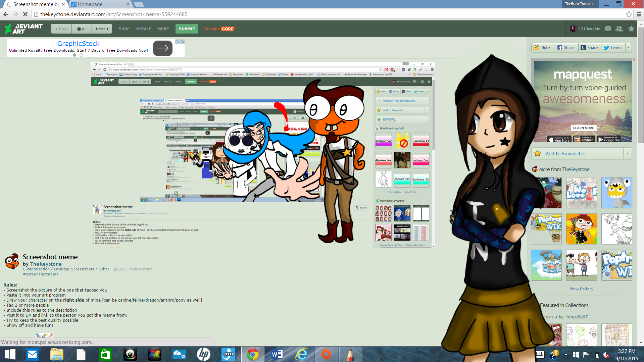Select the first GraphicStock ad carousel dot
644x362 pixels.
[x=75, y=55]
